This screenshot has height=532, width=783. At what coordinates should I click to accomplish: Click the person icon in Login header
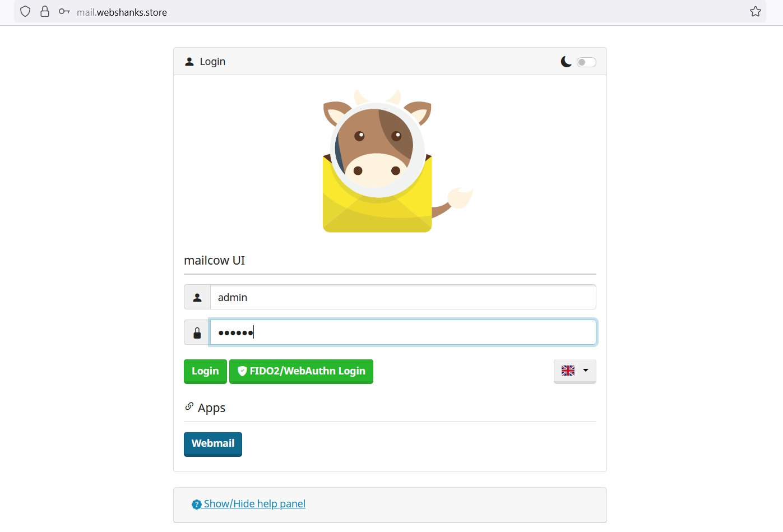point(189,62)
